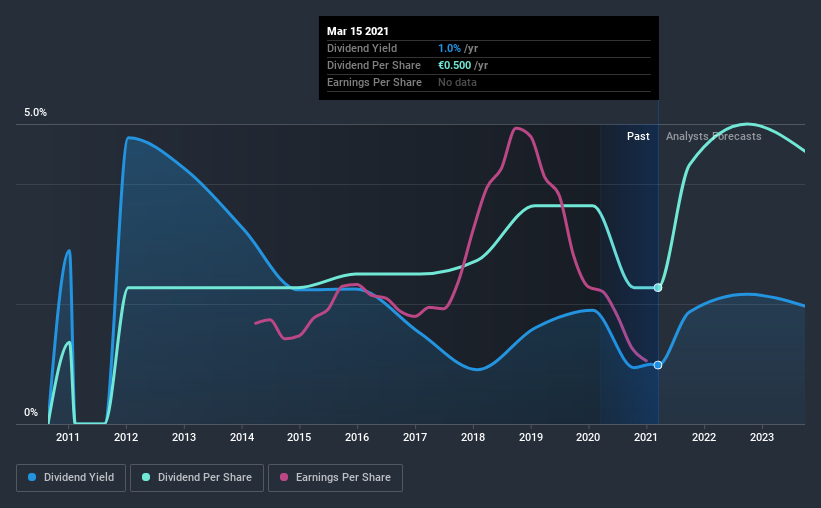This screenshot has height=508, width=821.
Task: Click the 2018 x-axis label
Action: (x=473, y=437)
